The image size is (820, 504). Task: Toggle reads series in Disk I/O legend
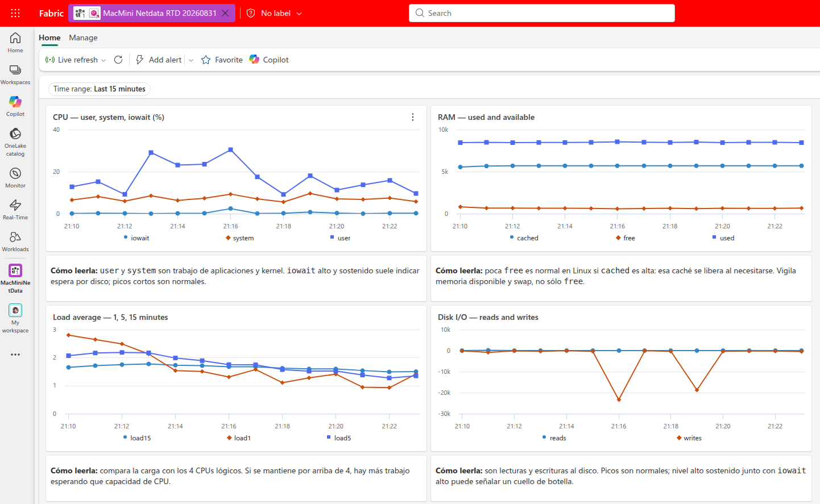tap(554, 438)
